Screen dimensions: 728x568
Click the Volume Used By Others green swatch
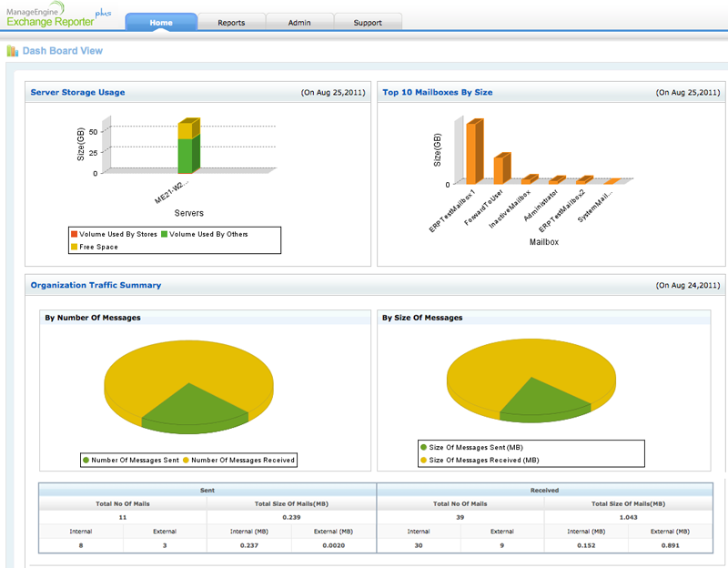(164, 234)
